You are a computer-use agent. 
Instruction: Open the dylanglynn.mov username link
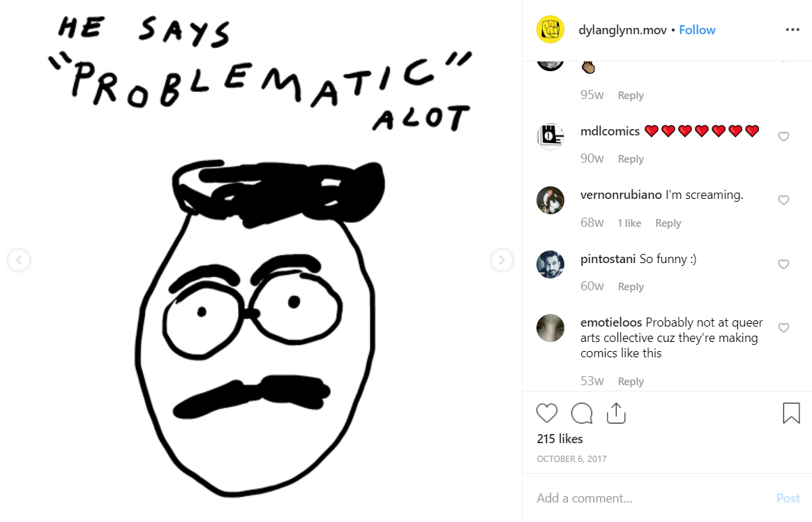click(x=622, y=30)
